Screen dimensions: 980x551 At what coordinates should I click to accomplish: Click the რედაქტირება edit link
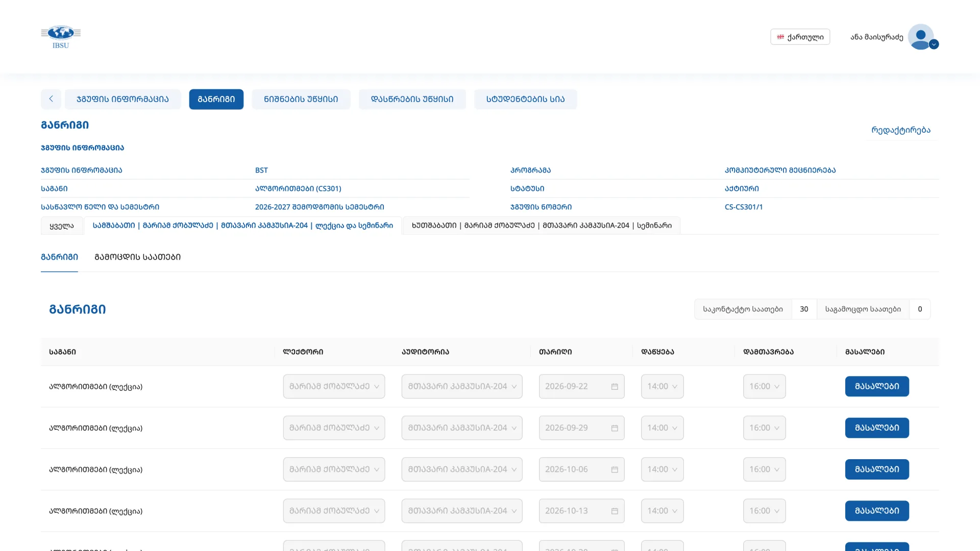pyautogui.click(x=901, y=130)
